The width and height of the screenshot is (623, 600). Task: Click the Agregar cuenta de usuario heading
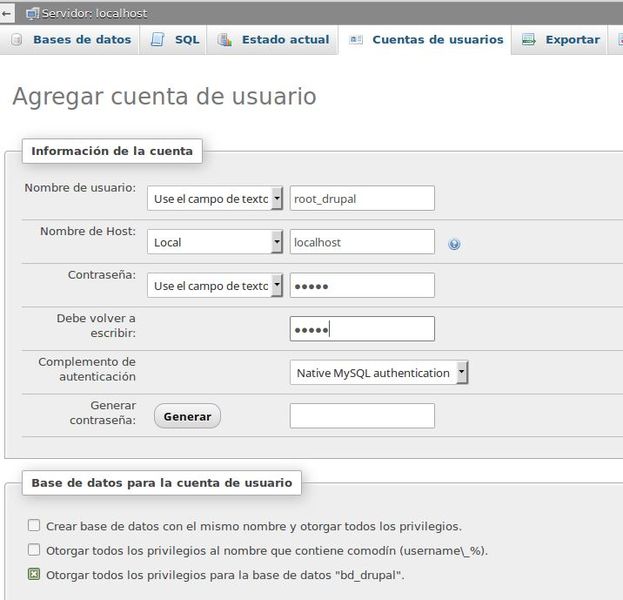[164, 97]
